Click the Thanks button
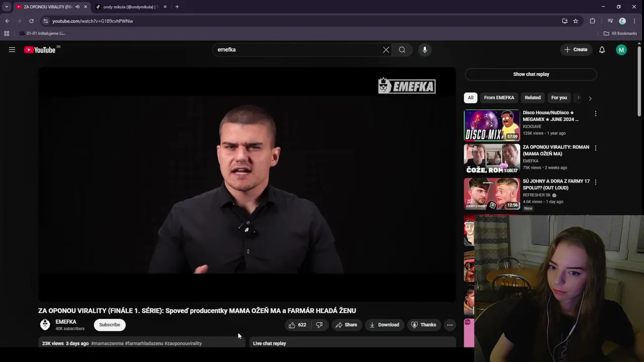644x362 pixels. (x=424, y=325)
